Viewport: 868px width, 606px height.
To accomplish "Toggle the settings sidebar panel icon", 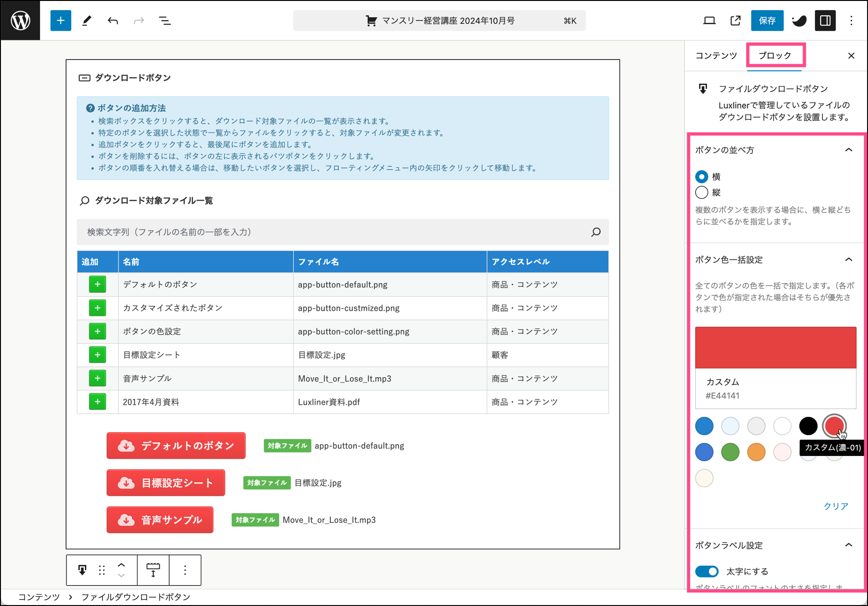I will click(825, 20).
